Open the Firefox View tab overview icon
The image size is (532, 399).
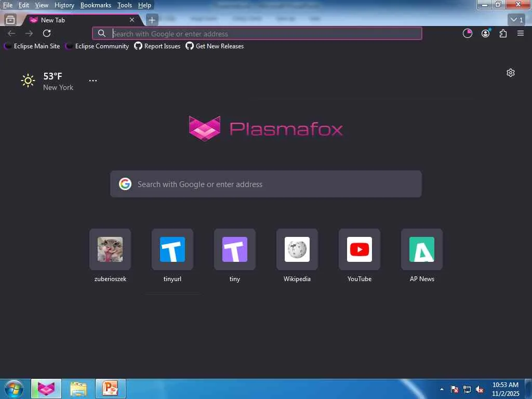click(x=10, y=20)
